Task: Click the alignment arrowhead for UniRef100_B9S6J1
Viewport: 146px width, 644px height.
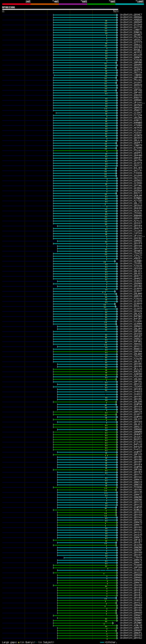Action: point(116,307)
